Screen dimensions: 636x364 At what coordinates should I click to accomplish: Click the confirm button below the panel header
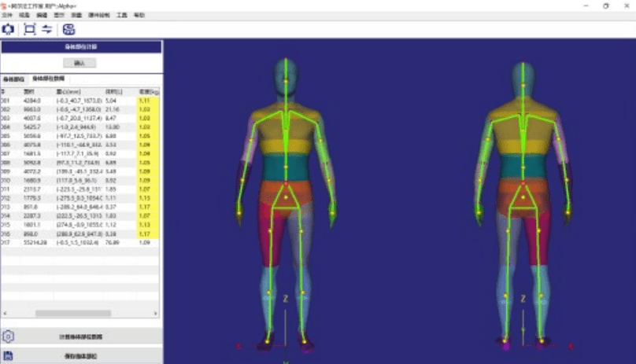point(79,63)
